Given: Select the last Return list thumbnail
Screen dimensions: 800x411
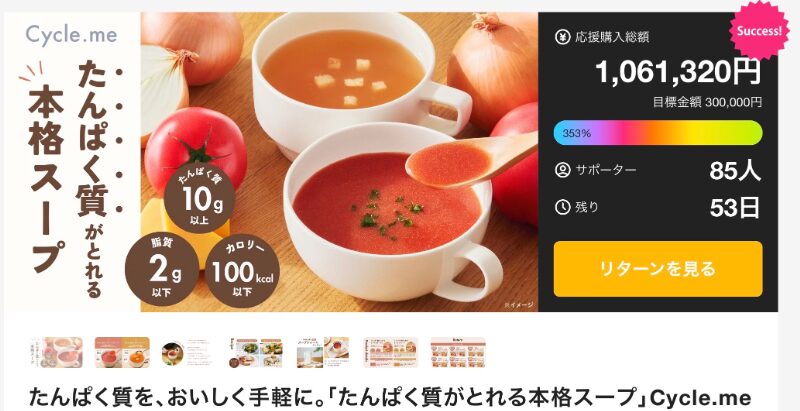Looking at the screenshot, I should (458, 352).
